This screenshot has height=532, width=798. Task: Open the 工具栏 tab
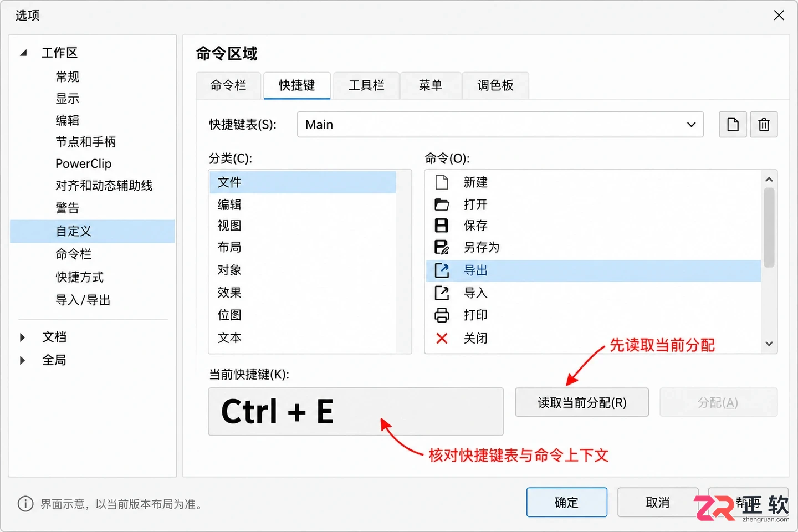click(x=366, y=85)
